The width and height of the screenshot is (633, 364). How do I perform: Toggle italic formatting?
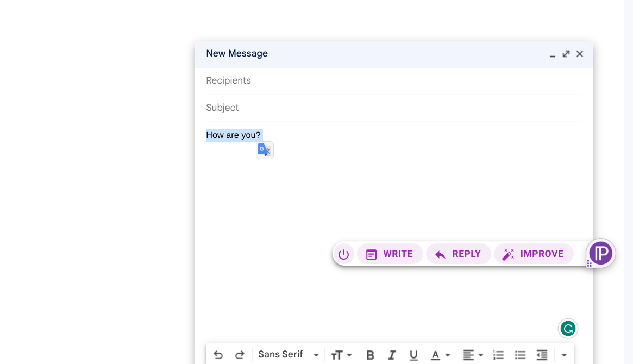tap(392, 355)
